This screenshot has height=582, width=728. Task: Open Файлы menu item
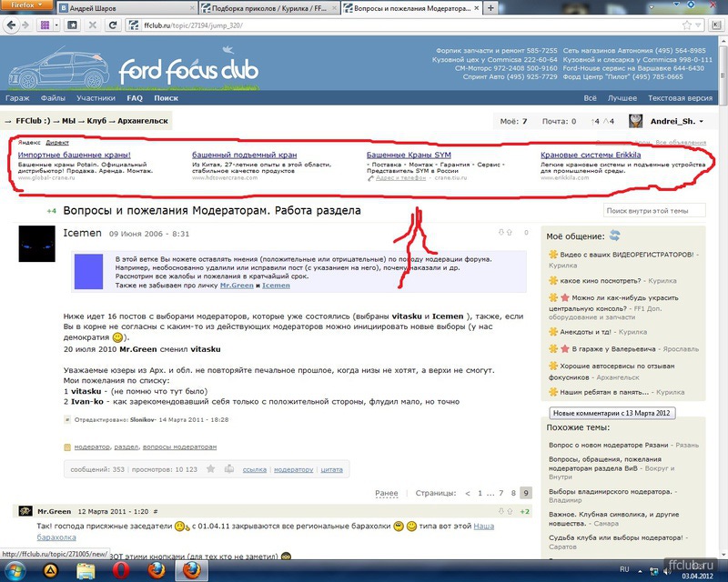pyautogui.click(x=53, y=98)
